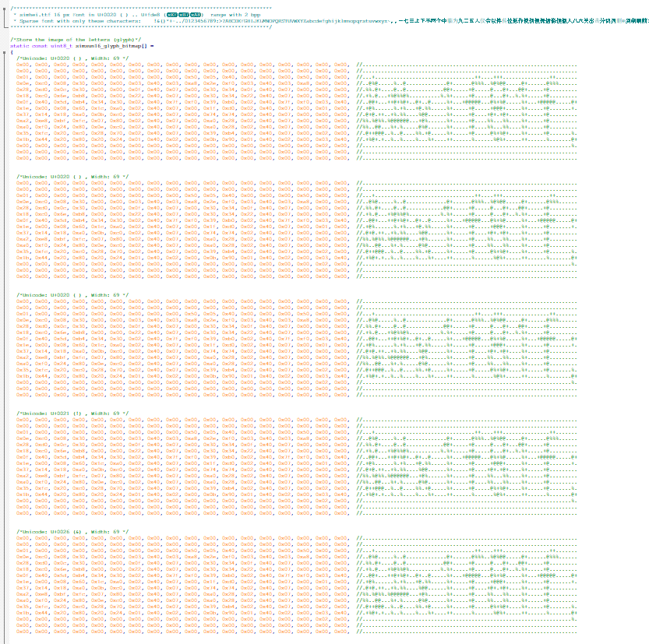Image resolution: width=649 pixels, height=644 pixels.
Task: Click the first cyan hex badge in the header
Action: tap(171, 13)
